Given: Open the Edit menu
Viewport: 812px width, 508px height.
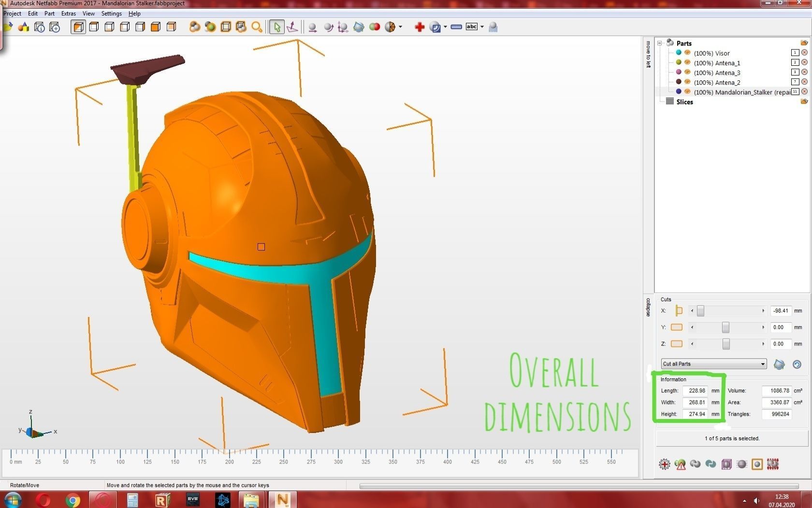Looking at the screenshot, I should [33, 14].
